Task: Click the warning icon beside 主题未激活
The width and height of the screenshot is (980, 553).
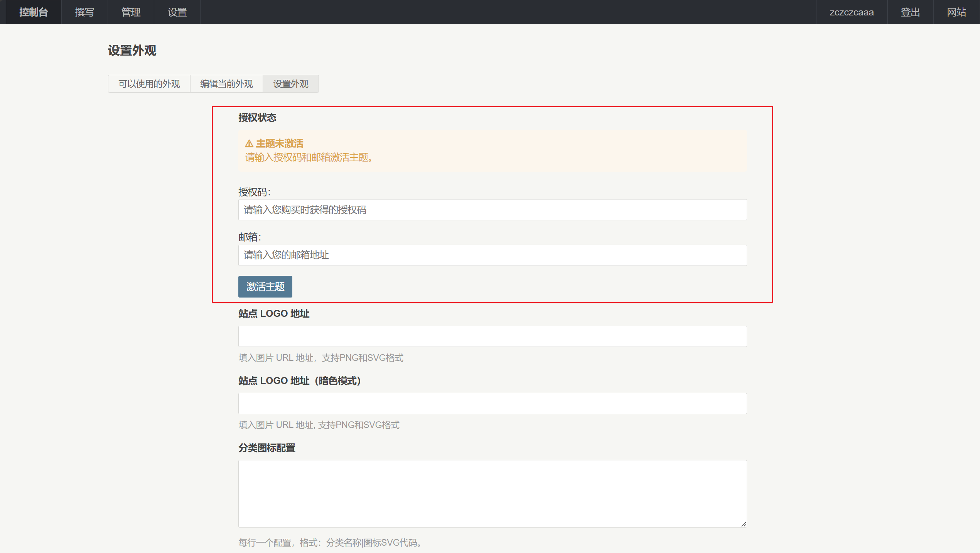Action: pos(249,144)
